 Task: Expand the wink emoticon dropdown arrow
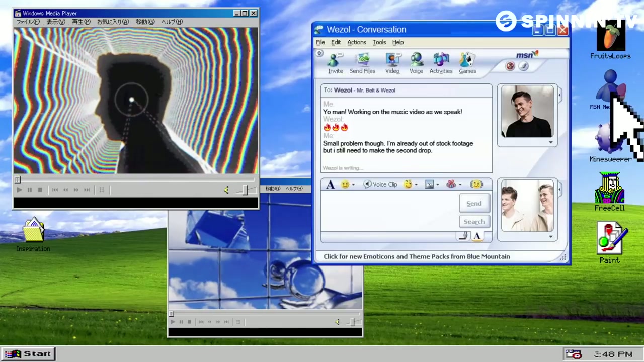tap(416, 185)
